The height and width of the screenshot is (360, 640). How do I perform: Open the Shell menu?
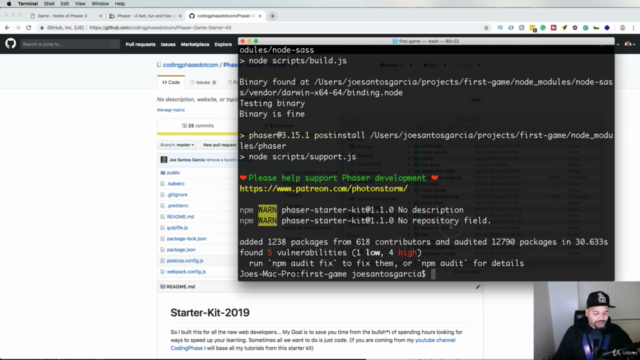click(49, 4)
